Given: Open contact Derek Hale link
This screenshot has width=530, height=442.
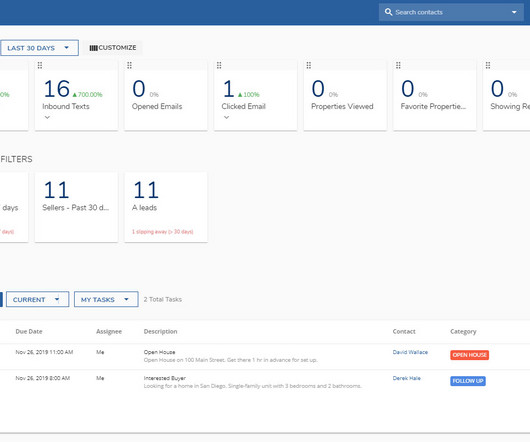Looking at the screenshot, I should pos(407,378).
